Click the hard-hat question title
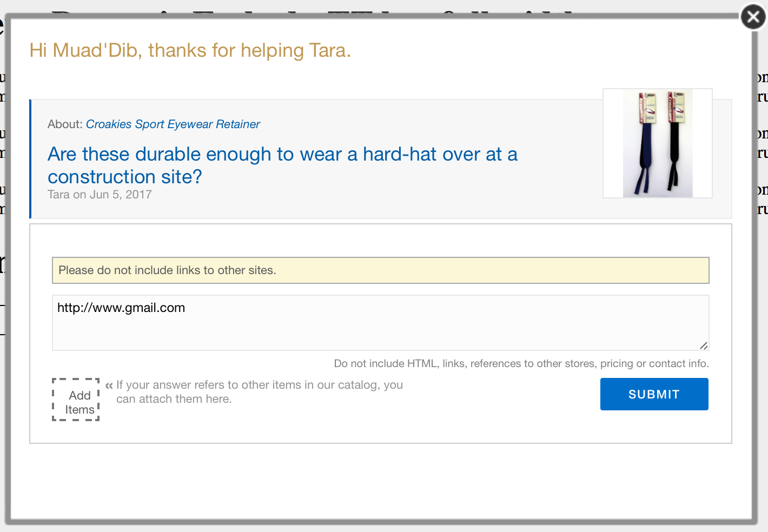The image size is (768, 532). pyautogui.click(x=282, y=165)
